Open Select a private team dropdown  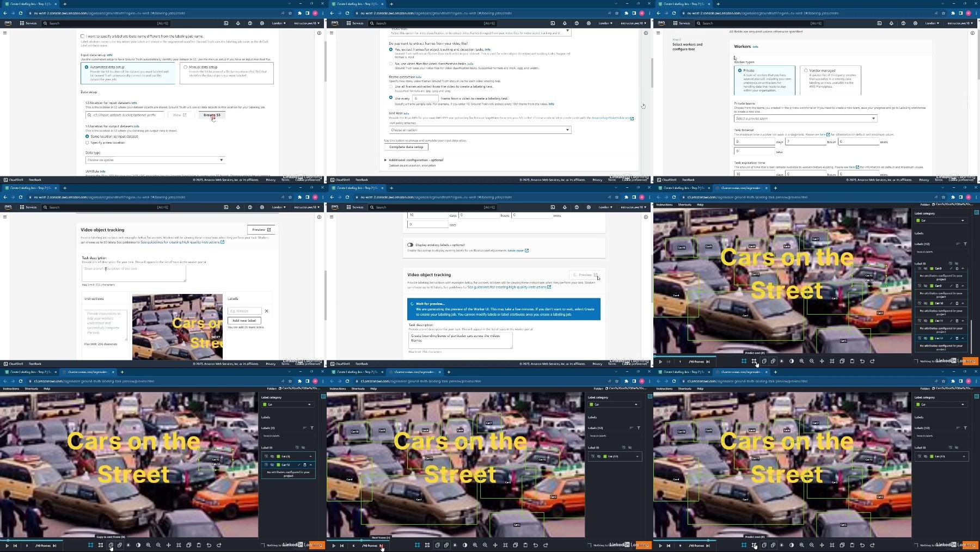point(805,118)
